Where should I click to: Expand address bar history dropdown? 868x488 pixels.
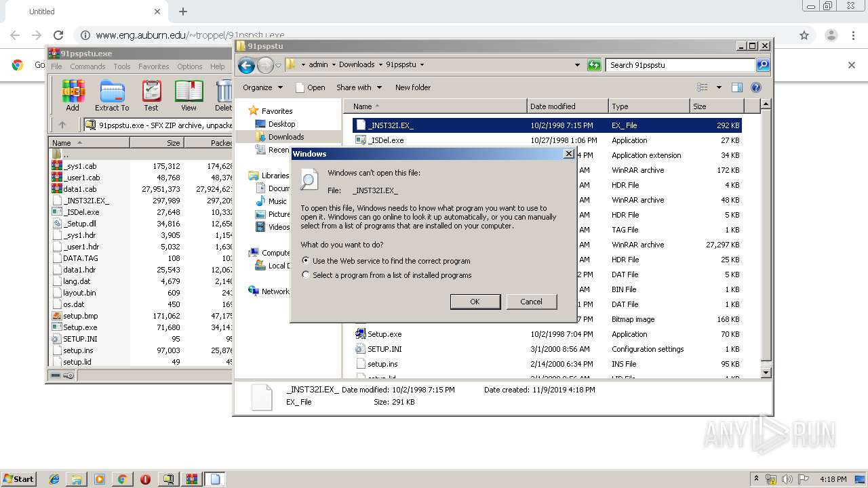click(577, 65)
